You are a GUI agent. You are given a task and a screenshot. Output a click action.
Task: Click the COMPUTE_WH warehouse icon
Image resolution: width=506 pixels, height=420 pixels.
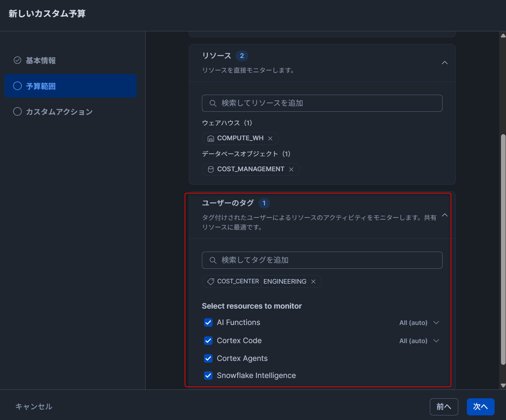[x=211, y=138]
